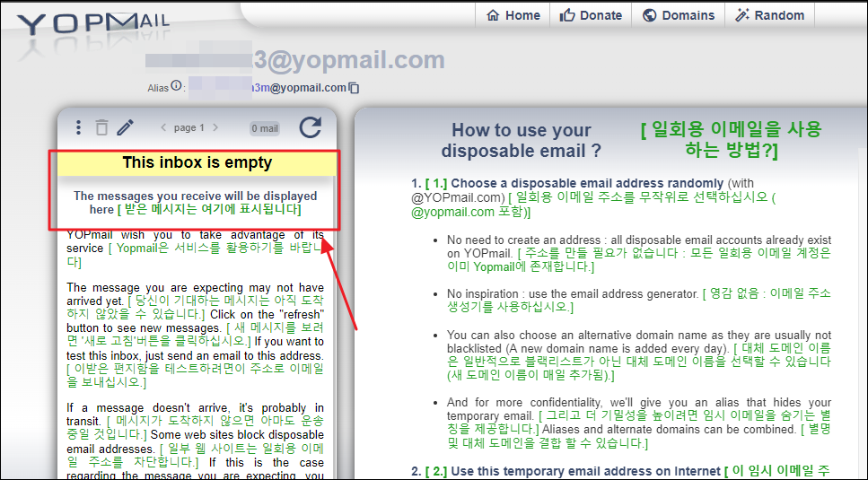Viewport: 868px width, 480px height.
Task: Click 'You can also choose an alternative domain' bullet
Action: pos(639,355)
